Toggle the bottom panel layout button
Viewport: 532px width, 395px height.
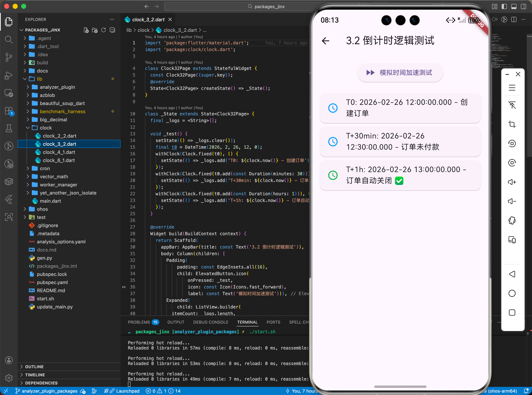514,6
